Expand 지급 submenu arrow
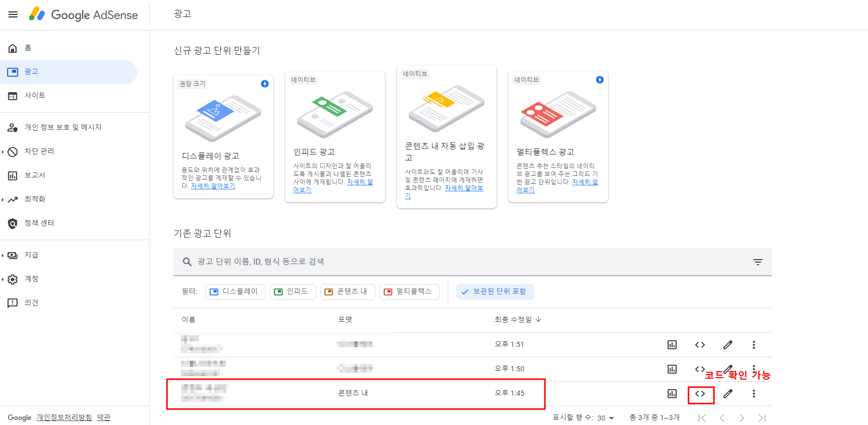868x425 pixels. (x=2, y=255)
